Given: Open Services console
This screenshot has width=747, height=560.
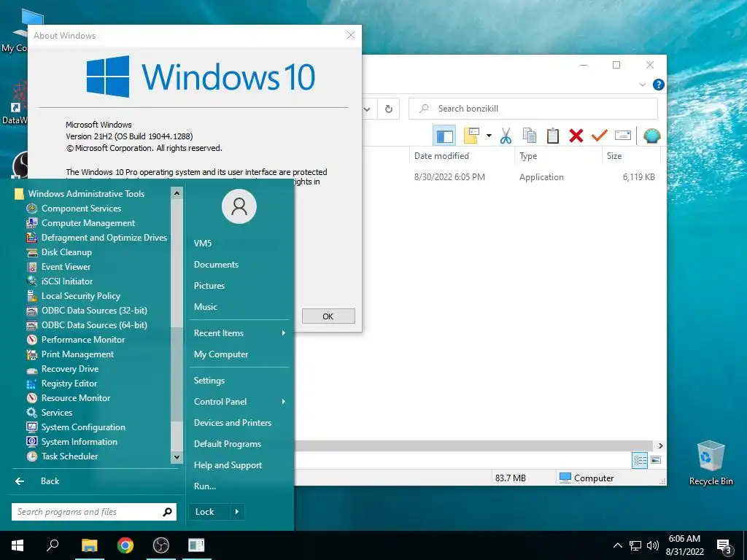Looking at the screenshot, I should (50, 413).
